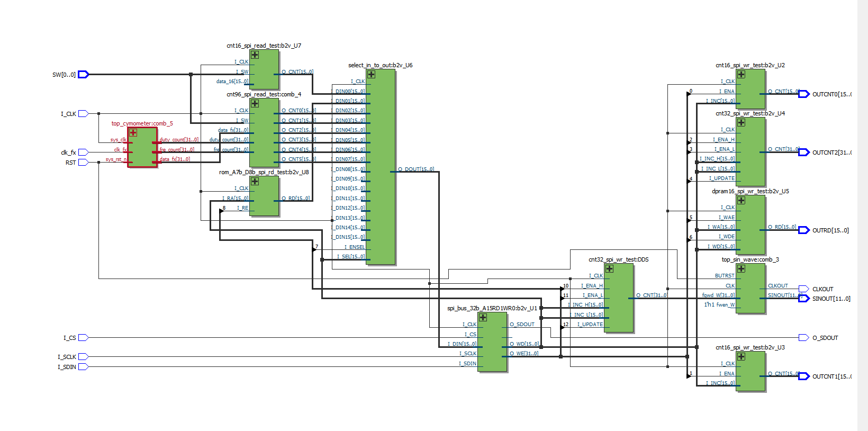Click the fqwd_W[31..0] port on top_sin_wave

tap(718, 295)
